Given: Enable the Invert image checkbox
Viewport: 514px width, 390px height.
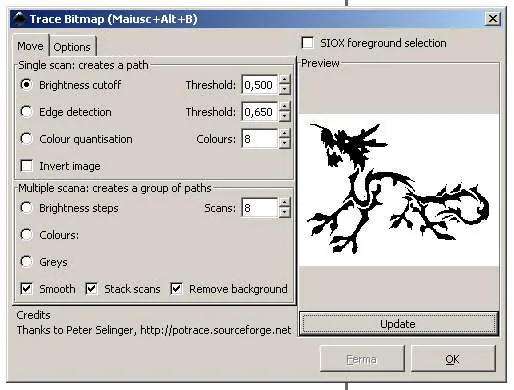Looking at the screenshot, I should [27, 166].
